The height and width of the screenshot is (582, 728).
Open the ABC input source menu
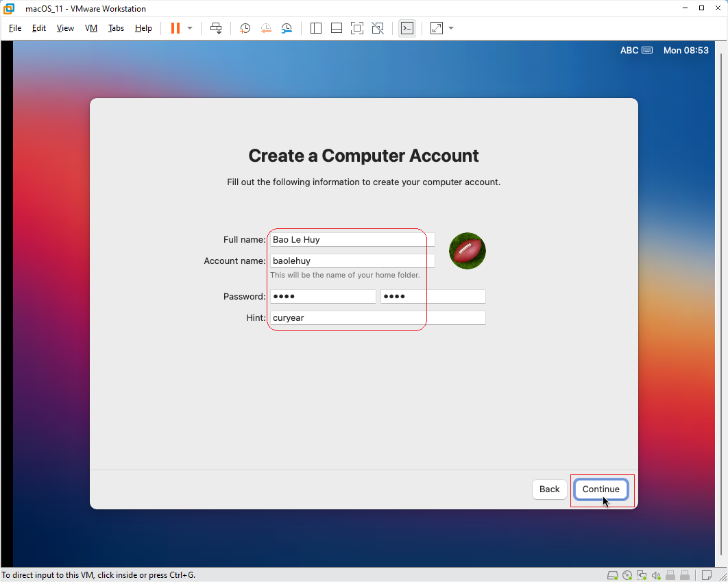(629, 50)
